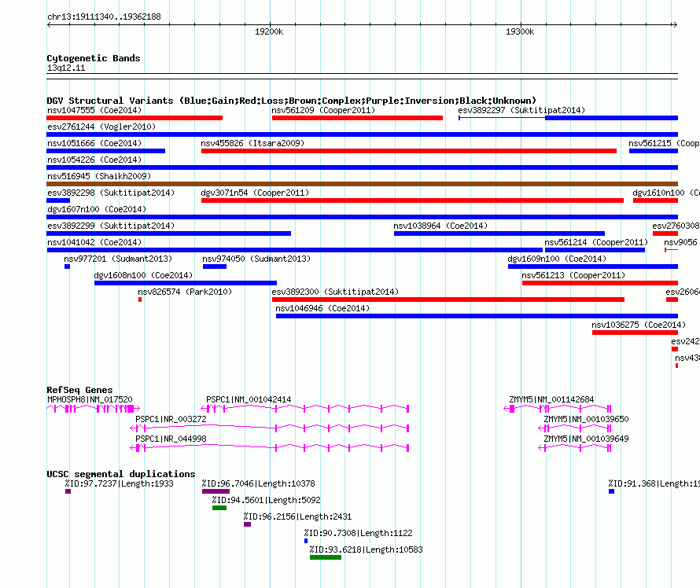
Task: Select the PSPC1|NM_001042414 transcript glyph
Action: (x=305, y=408)
